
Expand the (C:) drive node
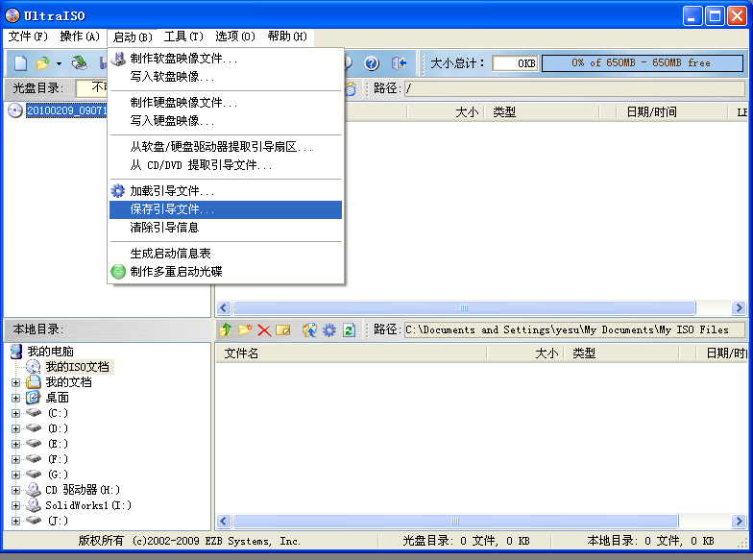coord(15,413)
